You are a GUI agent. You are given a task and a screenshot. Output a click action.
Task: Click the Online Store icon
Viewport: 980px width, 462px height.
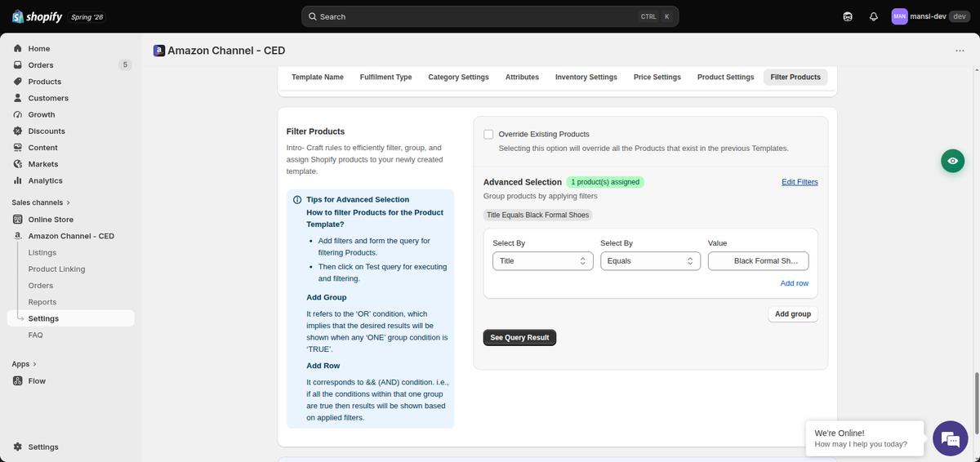(18, 220)
